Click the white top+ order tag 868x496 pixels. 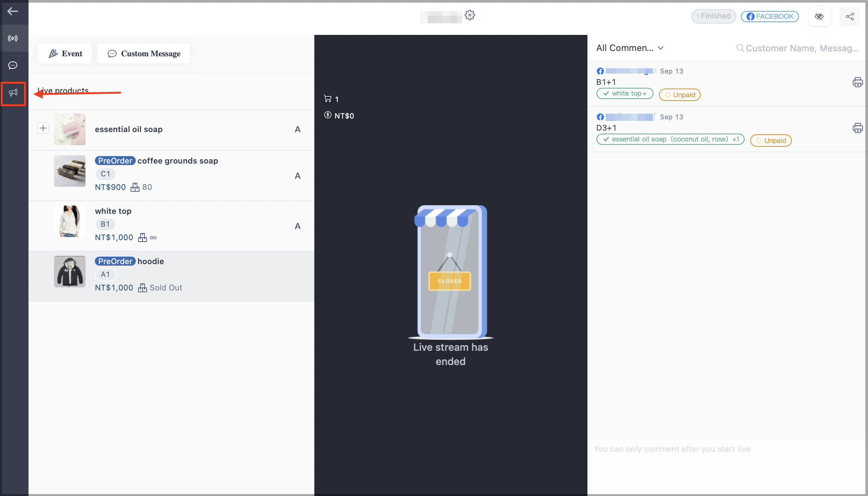(x=625, y=93)
